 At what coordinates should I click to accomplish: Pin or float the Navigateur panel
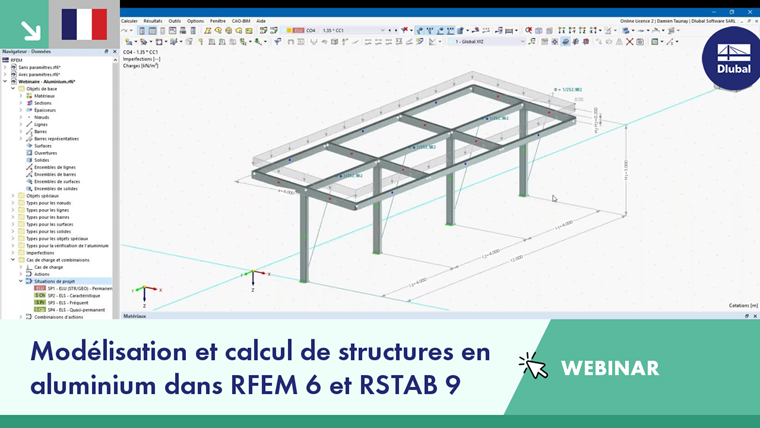pos(107,51)
